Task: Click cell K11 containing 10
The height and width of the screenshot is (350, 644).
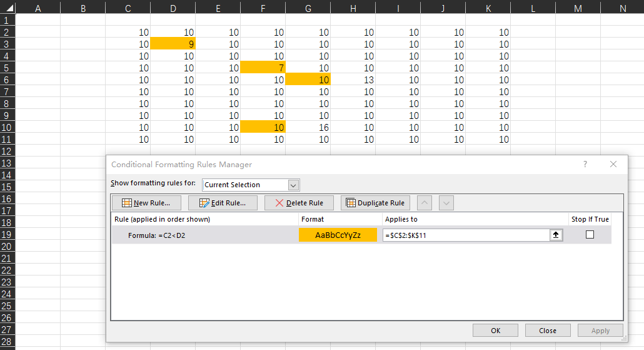Action: click(x=488, y=140)
